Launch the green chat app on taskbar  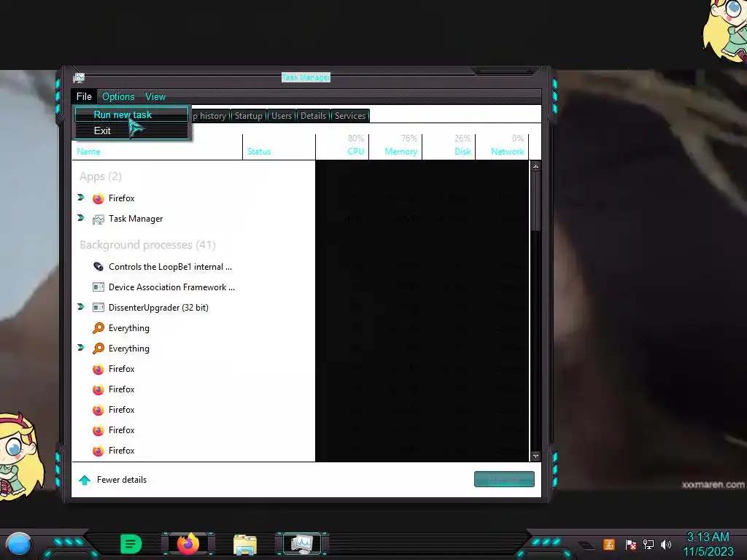pyautogui.click(x=131, y=544)
